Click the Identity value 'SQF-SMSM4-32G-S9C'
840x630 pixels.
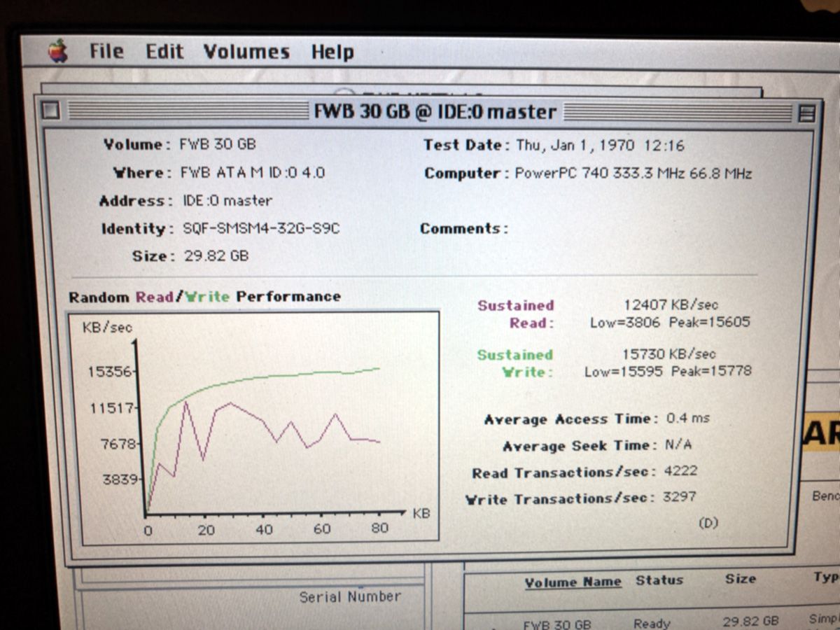(x=261, y=228)
